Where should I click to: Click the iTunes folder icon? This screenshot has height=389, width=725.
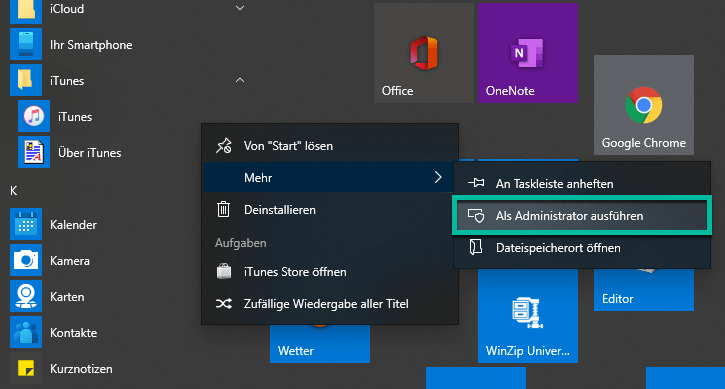(26, 80)
